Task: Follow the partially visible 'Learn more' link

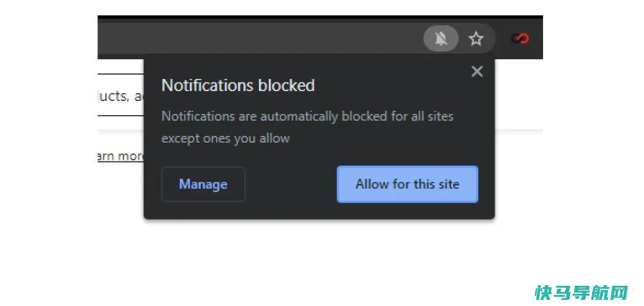Action: (x=121, y=157)
